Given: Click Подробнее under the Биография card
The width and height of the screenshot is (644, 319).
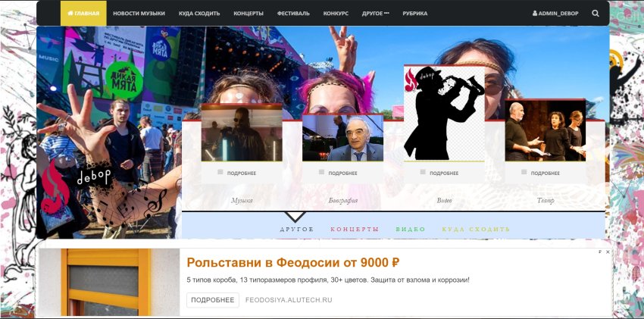Looking at the screenshot, I should coord(342,173).
